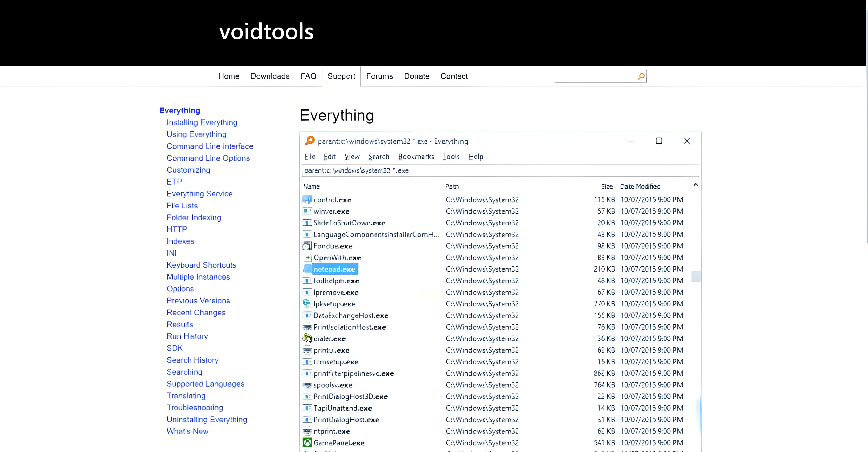This screenshot has height=452, width=868.
Task: Click the spoolsv.exe printer icon
Action: (x=307, y=385)
